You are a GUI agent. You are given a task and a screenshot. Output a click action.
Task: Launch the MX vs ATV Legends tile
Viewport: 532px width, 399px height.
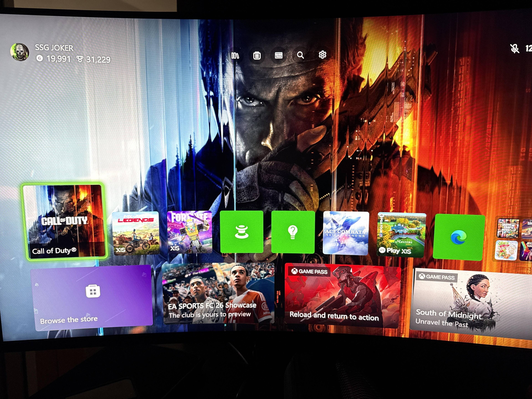click(x=136, y=233)
